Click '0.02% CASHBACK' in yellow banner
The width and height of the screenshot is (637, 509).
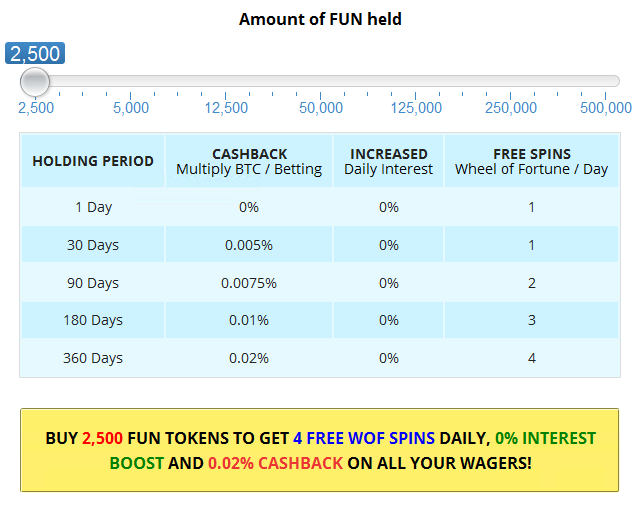[275, 463]
